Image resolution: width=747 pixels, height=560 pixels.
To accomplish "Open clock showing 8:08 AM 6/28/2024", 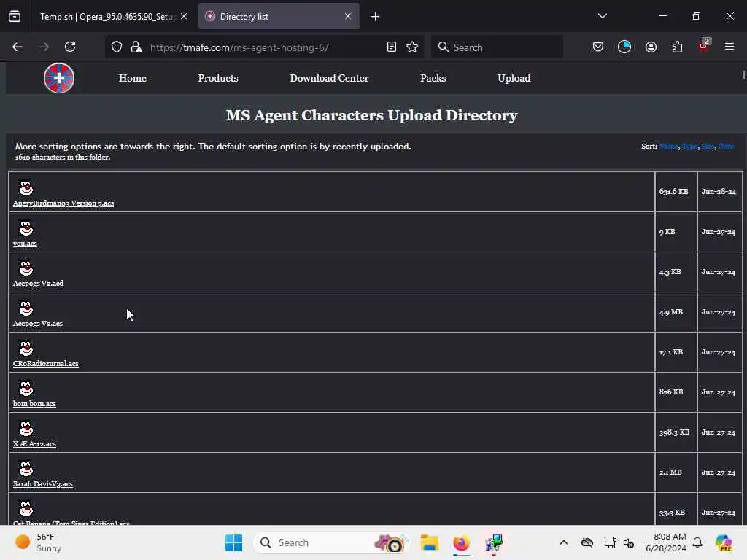I will 665,542.
